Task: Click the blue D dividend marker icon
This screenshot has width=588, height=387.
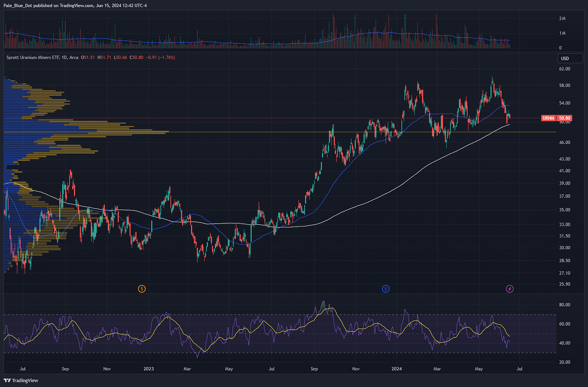Action: click(x=386, y=288)
